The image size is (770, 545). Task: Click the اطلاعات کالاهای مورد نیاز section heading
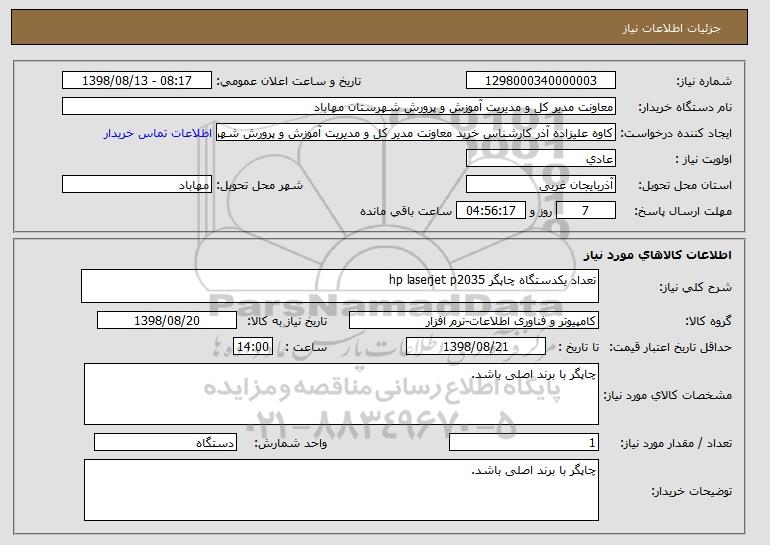(658, 254)
